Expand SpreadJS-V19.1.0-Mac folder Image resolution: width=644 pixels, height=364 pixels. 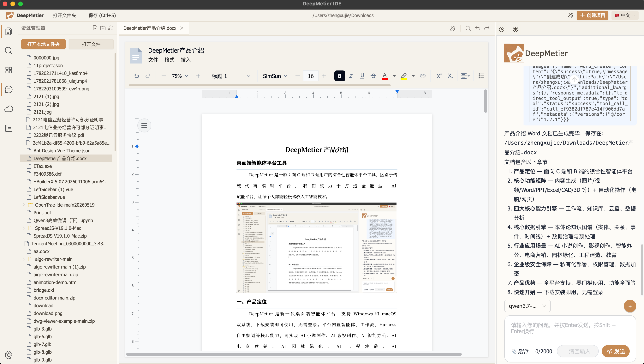[x=24, y=228]
